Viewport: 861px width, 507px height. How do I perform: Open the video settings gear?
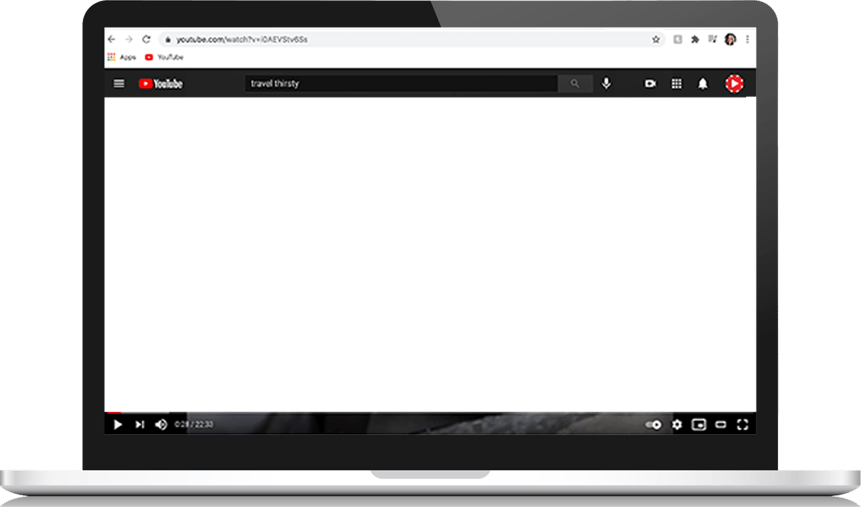click(x=677, y=425)
